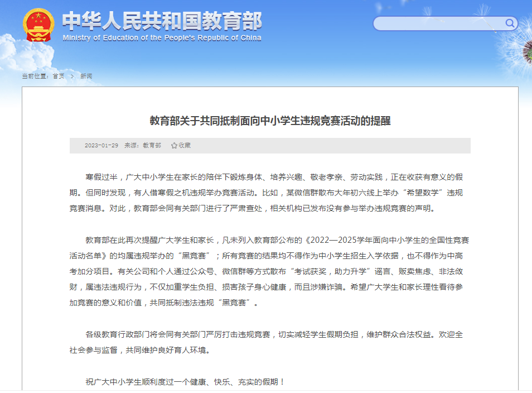
Task: Click the English Ministry of Education subtitle
Action: point(162,38)
